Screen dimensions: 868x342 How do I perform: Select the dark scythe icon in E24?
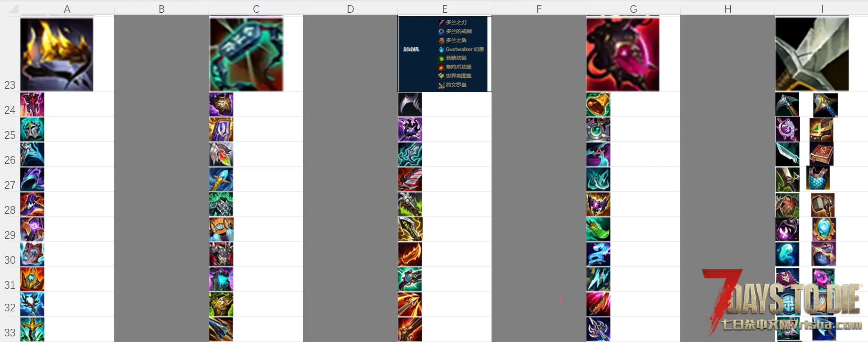tap(410, 104)
